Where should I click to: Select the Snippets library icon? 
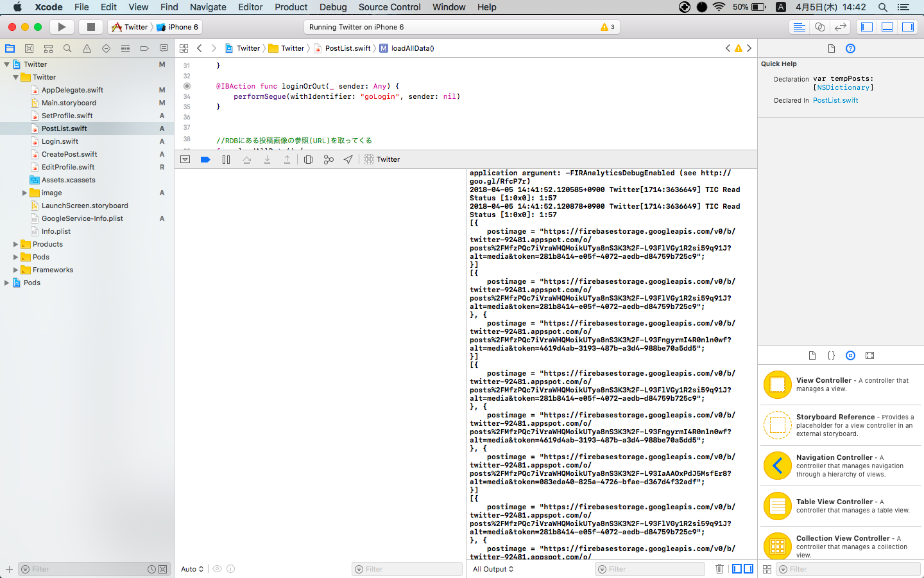tap(832, 355)
